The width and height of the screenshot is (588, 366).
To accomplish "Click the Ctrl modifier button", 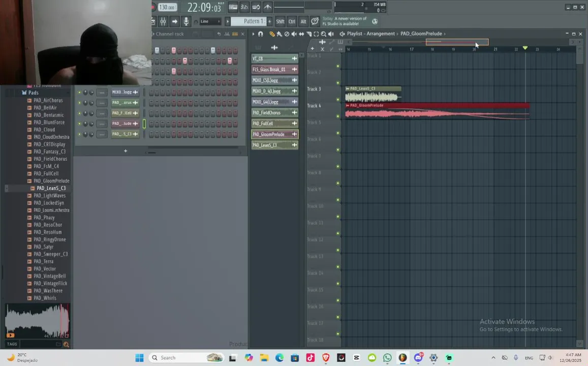I will 292,21.
